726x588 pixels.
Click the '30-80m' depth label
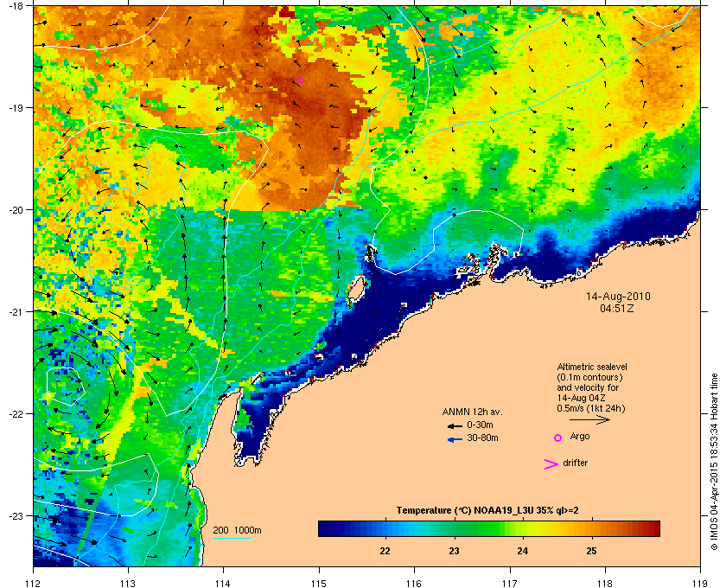[x=482, y=438]
